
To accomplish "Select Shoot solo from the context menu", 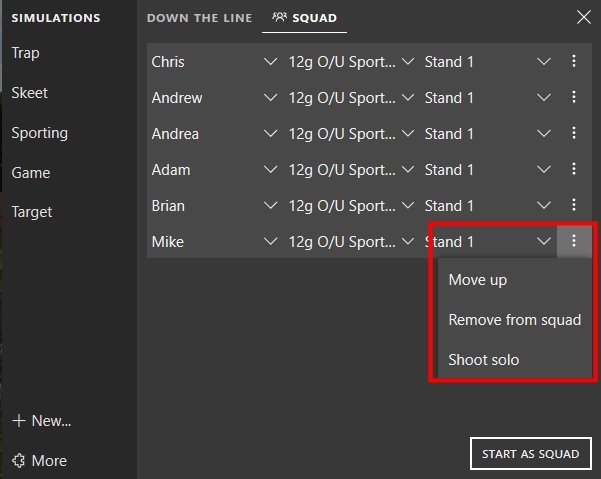I will 484,360.
